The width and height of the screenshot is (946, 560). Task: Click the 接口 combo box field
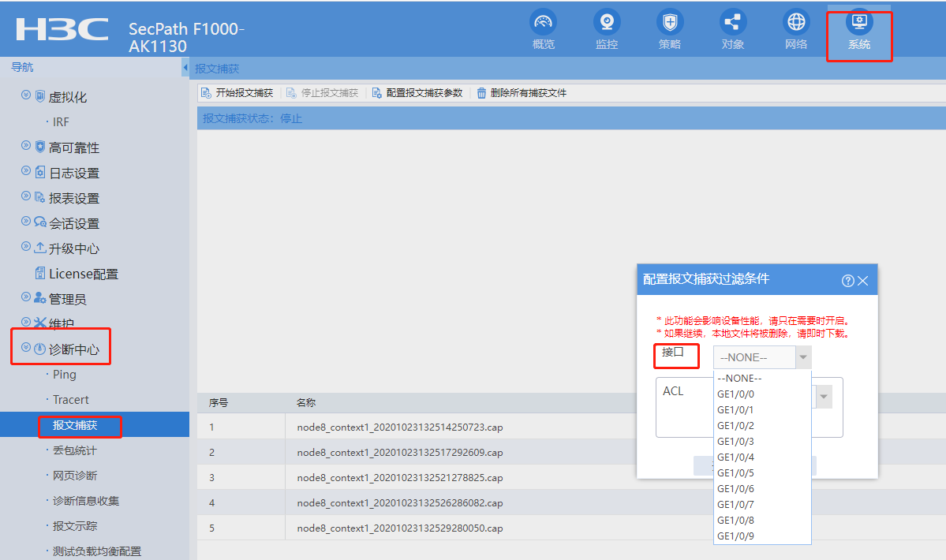[x=755, y=357]
